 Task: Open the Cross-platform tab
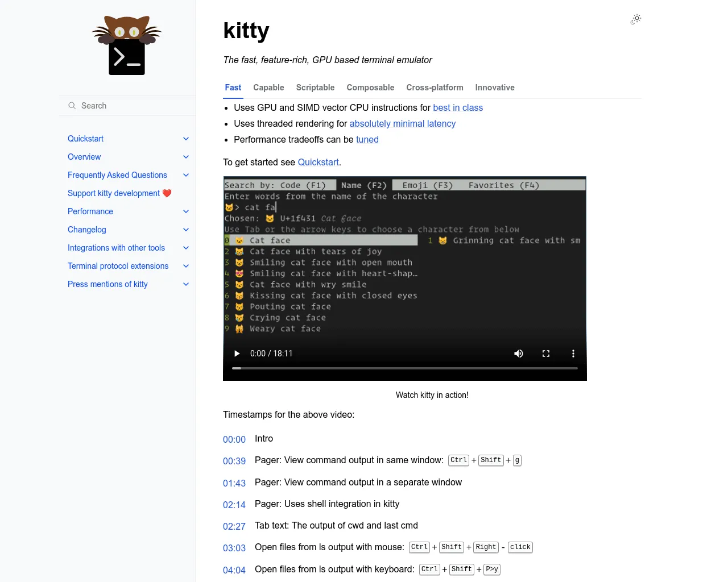coord(435,88)
